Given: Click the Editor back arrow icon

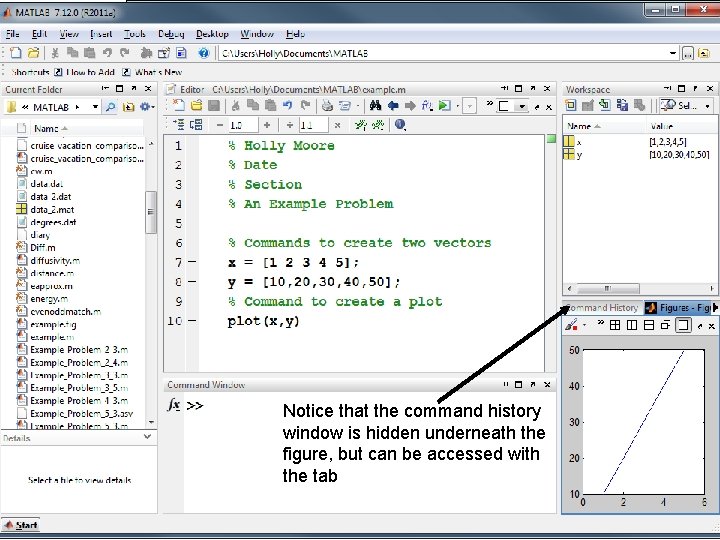Looking at the screenshot, I should click(x=393, y=106).
